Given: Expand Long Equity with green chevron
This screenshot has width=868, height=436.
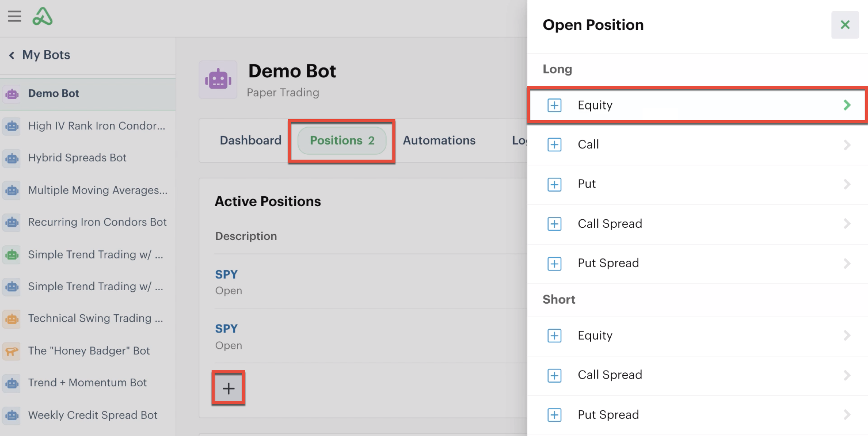Looking at the screenshot, I should click(x=847, y=105).
